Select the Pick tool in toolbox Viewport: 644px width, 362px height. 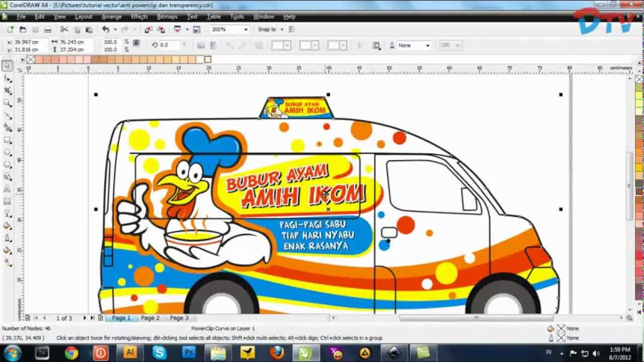7,66
